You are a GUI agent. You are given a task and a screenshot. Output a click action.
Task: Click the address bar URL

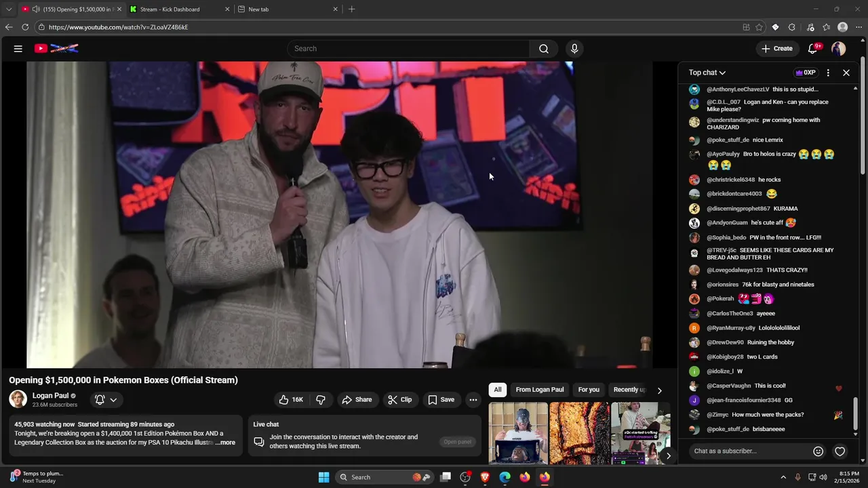coord(118,27)
